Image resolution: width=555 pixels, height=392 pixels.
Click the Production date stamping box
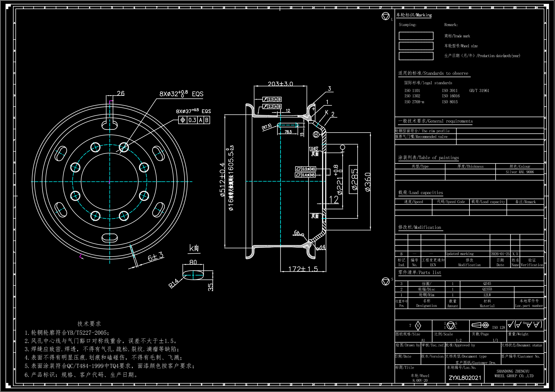tap(416, 56)
